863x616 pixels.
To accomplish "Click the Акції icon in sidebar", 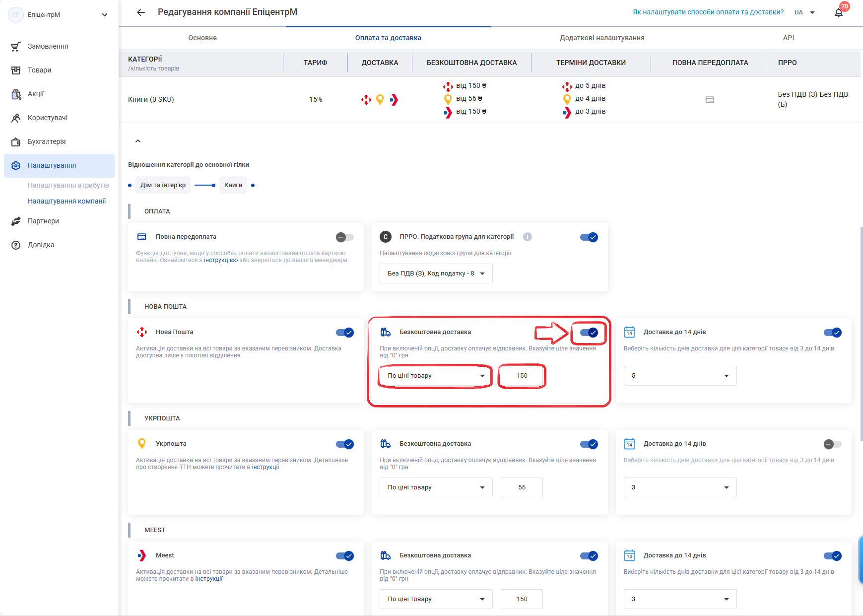I will point(16,94).
